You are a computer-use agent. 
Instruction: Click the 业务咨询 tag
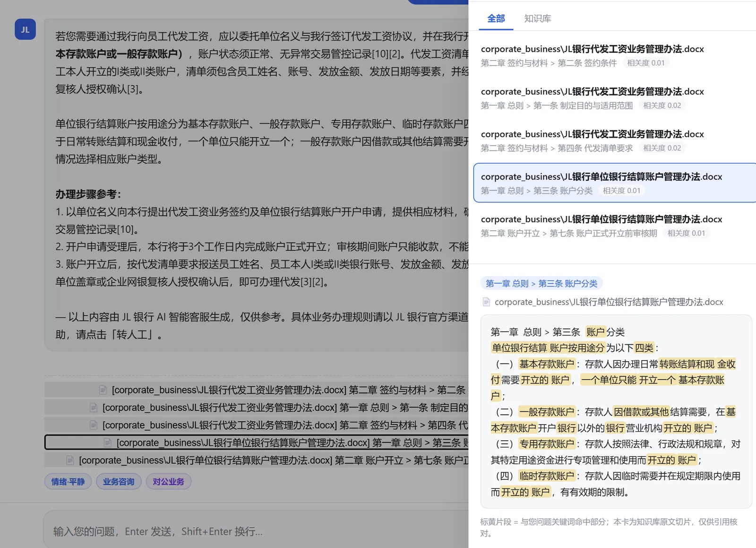click(x=119, y=481)
